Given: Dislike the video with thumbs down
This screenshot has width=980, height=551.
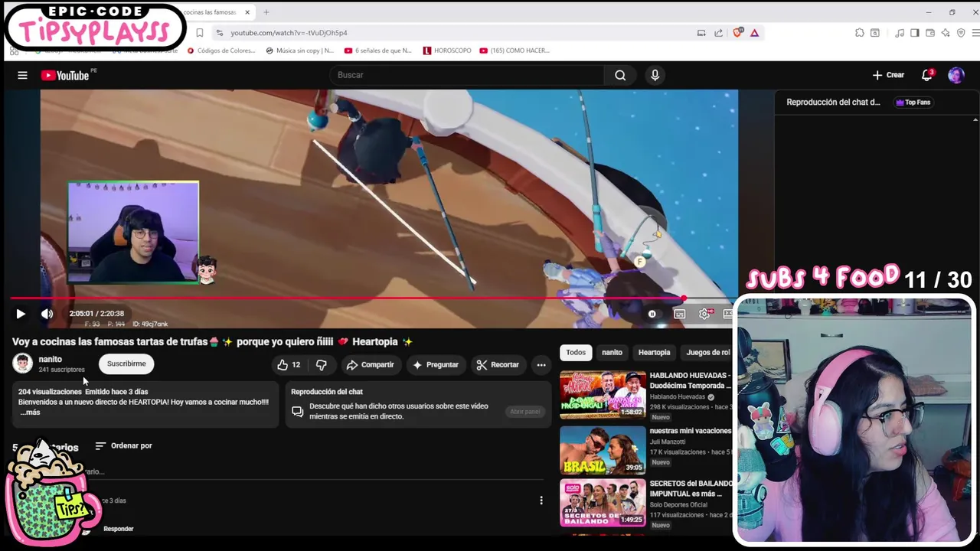Looking at the screenshot, I should click(322, 365).
